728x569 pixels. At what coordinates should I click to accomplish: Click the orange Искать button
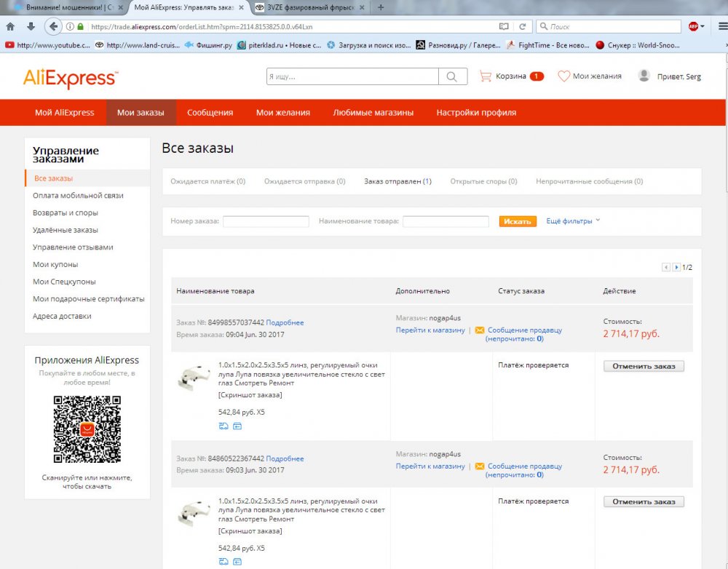518,221
